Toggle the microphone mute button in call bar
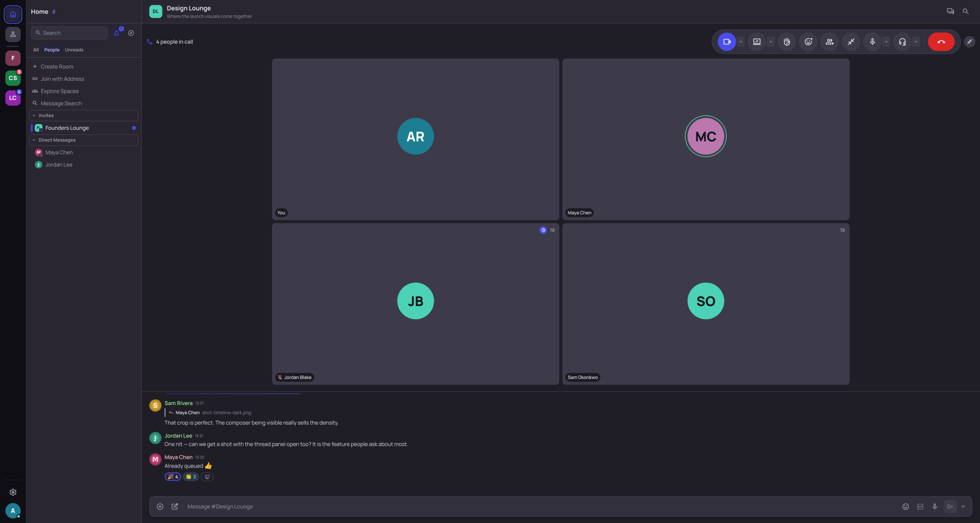 [x=872, y=42]
